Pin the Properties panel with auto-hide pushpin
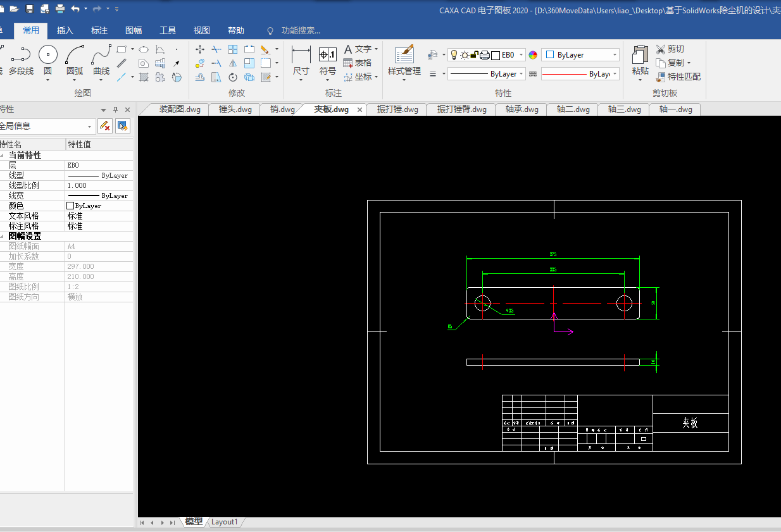 point(115,109)
